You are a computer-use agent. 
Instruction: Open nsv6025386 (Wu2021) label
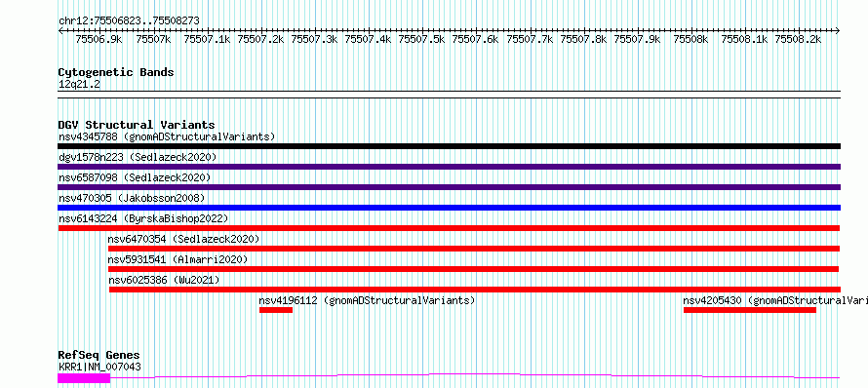pos(164,280)
